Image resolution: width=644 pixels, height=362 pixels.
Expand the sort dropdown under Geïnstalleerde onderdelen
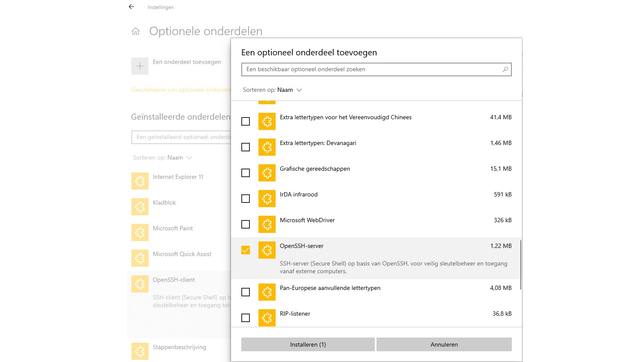[162, 158]
